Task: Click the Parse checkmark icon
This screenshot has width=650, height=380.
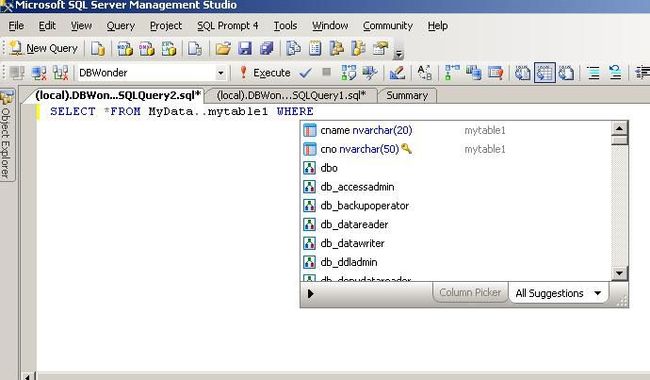Action: (306, 73)
